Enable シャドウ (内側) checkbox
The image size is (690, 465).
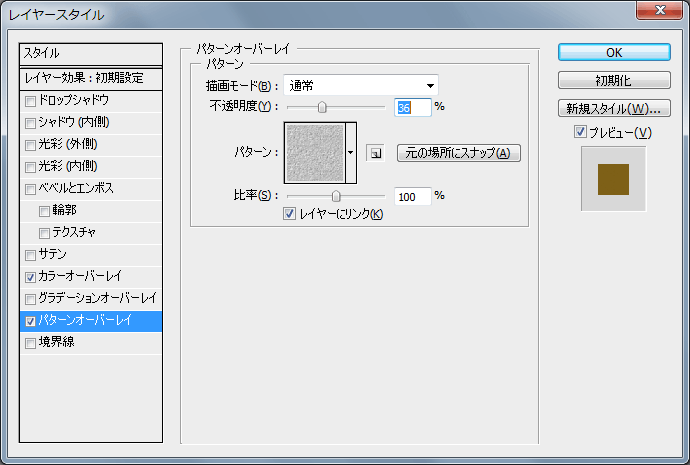coord(30,123)
